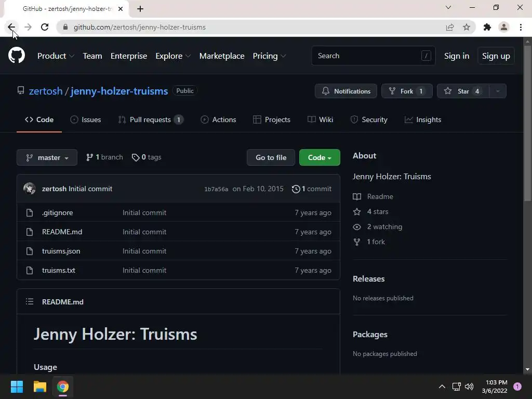
Task: Click the Star button for repository
Action: [463, 91]
